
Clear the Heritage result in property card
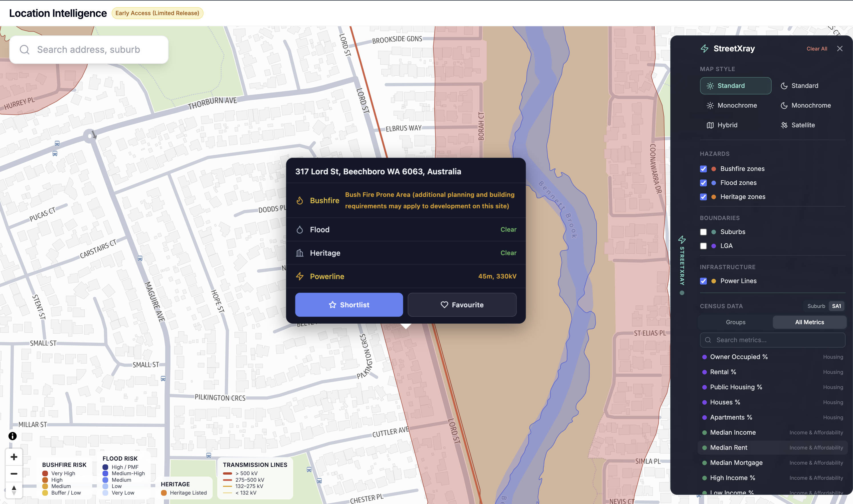click(x=508, y=253)
